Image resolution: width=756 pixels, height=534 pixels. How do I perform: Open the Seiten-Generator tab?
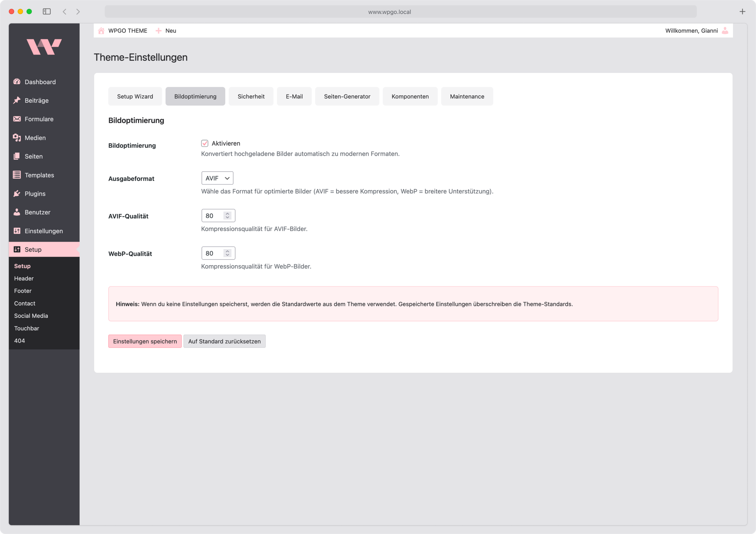[x=347, y=96]
